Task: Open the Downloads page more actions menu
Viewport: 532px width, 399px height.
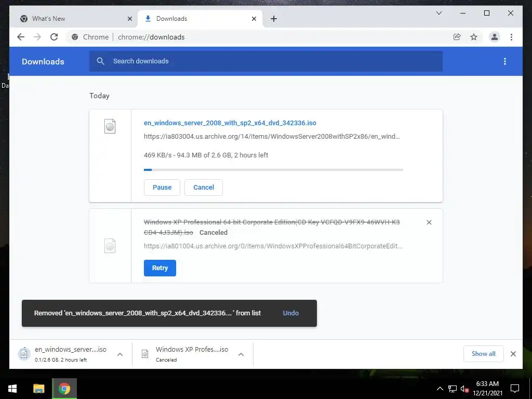Action: pyautogui.click(x=505, y=61)
